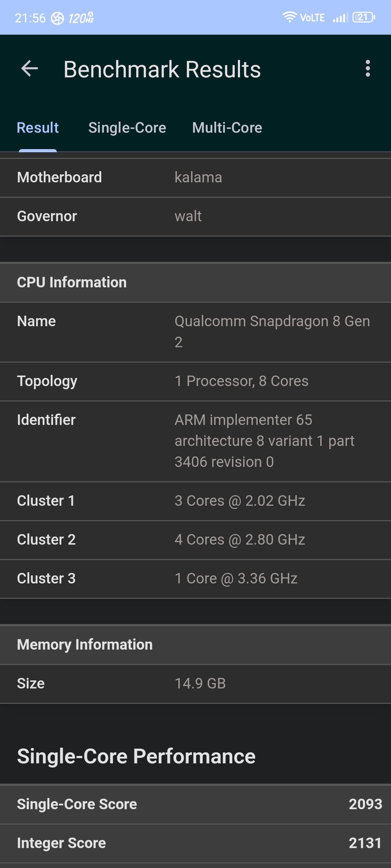Tap the Governor walt row
This screenshot has height=868, width=391.
click(195, 216)
